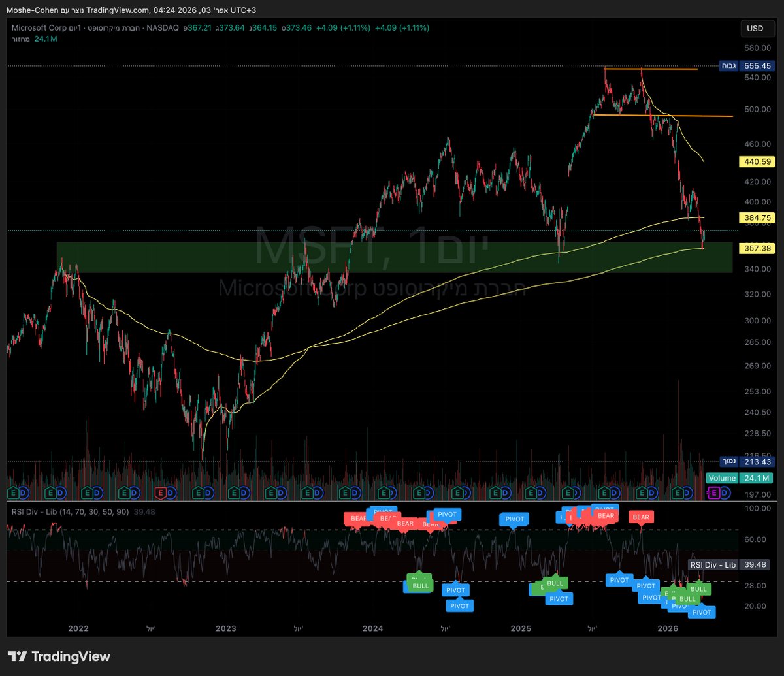Click the 500.00 price scale value
Screen dimensions: 784x676
click(757, 109)
